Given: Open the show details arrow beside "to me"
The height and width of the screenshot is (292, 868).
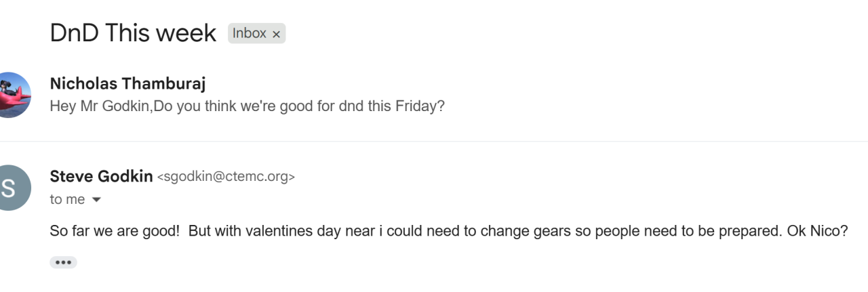Looking at the screenshot, I should coord(96,199).
